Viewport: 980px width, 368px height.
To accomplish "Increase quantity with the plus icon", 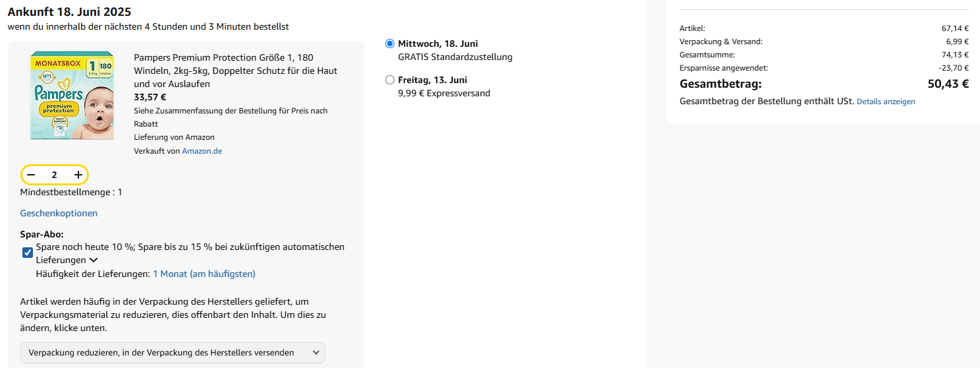I will pyautogui.click(x=78, y=175).
